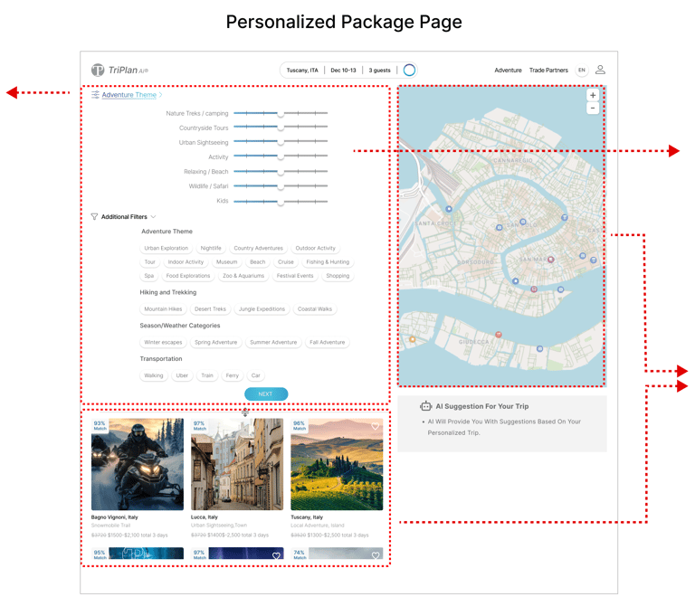This screenshot has height=616, width=695.
Task: Adjust the Kids slider
Action: (281, 202)
